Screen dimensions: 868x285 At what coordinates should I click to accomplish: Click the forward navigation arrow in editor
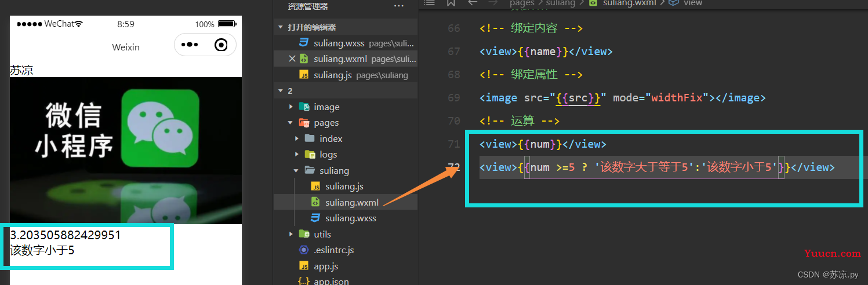tap(493, 3)
